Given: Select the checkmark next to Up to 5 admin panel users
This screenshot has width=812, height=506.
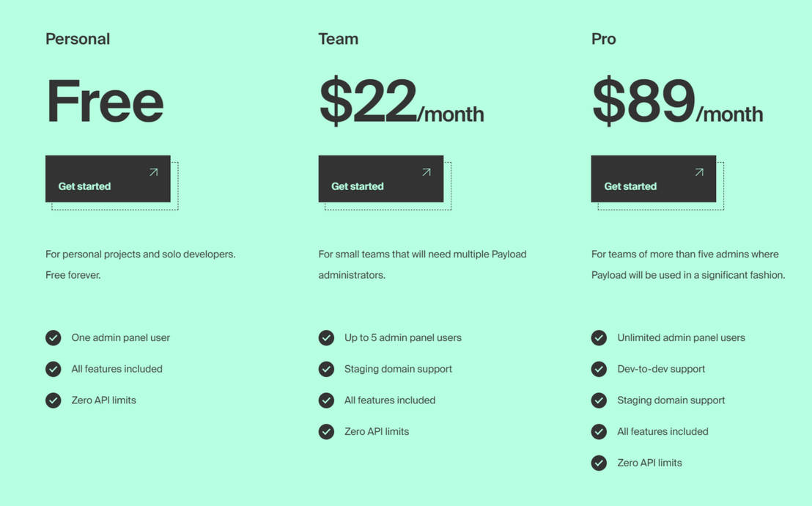Looking at the screenshot, I should 326,338.
